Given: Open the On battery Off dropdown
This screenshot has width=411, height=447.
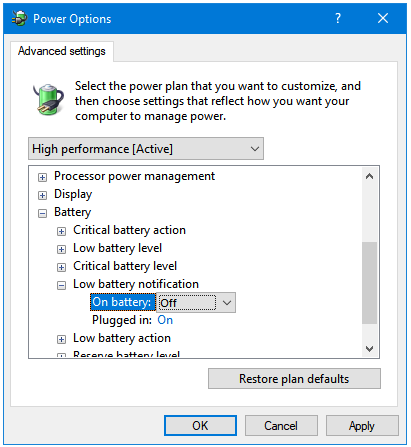Looking at the screenshot, I should click(x=196, y=303).
